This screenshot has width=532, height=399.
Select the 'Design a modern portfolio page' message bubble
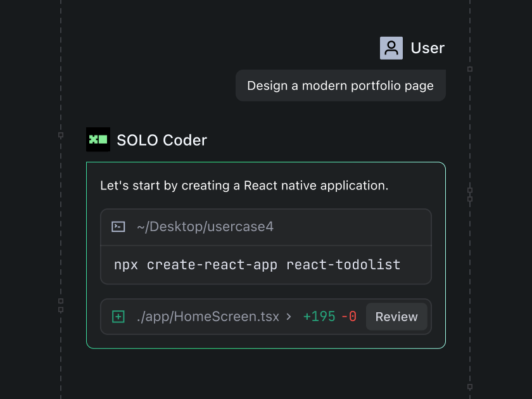pyautogui.click(x=340, y=85)
